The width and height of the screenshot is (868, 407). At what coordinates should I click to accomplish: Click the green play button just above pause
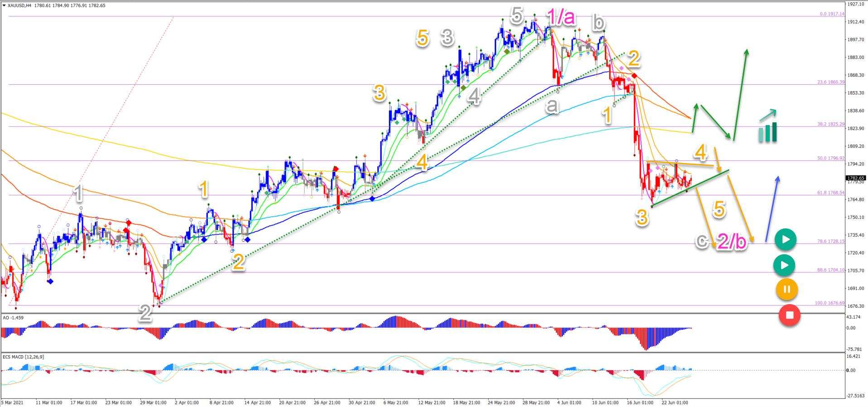pos(784,265)
